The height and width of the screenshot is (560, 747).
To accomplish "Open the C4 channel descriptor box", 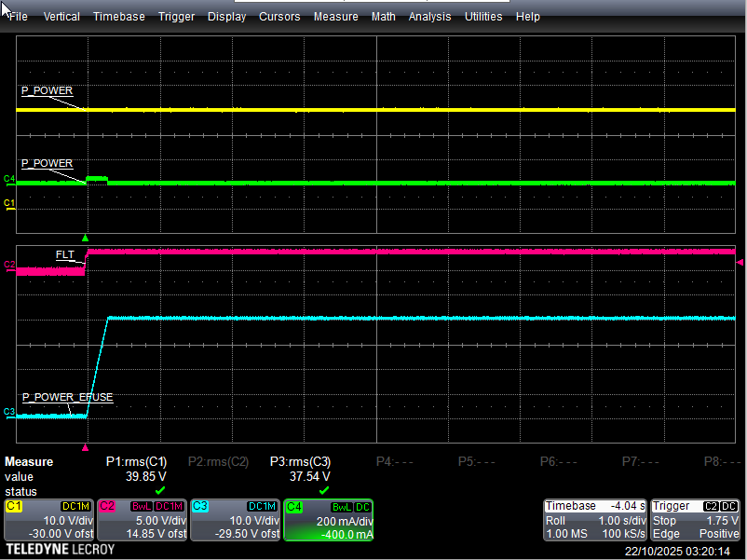I will pos(328,520).
